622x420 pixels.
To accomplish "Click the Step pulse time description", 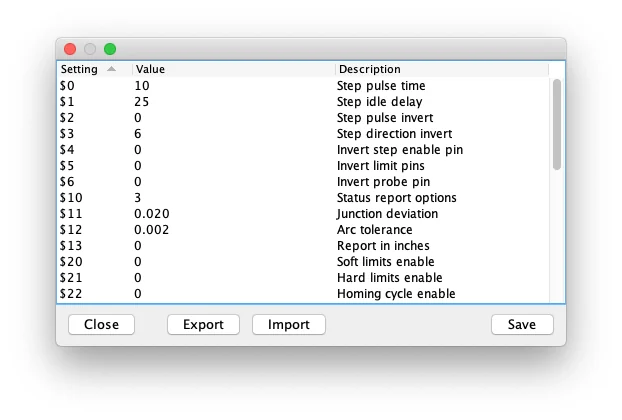I will [381, 86].
